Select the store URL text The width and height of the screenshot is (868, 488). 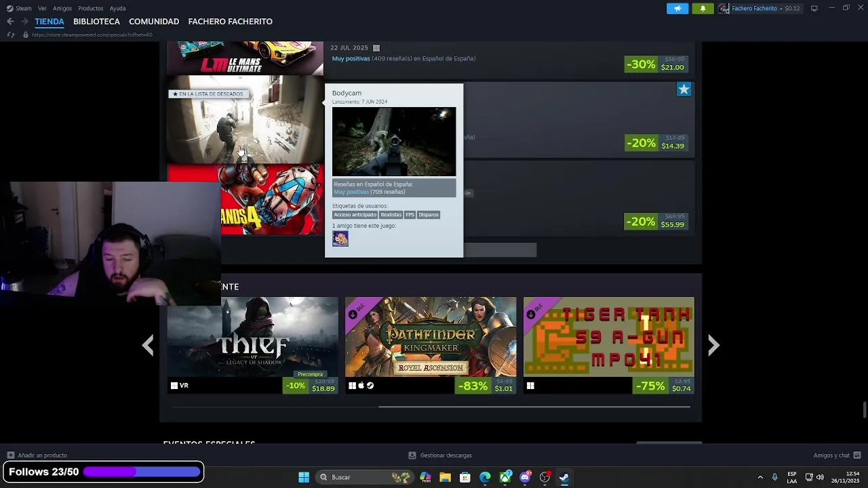[x=92, y=35]
